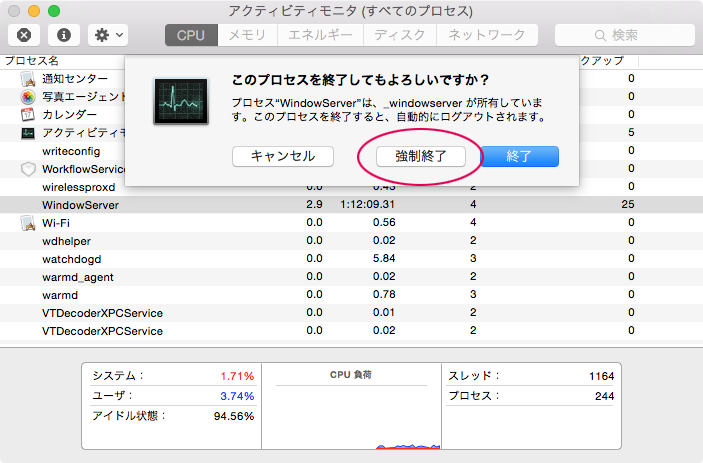Click the 検索 search field

click(625, 35)
